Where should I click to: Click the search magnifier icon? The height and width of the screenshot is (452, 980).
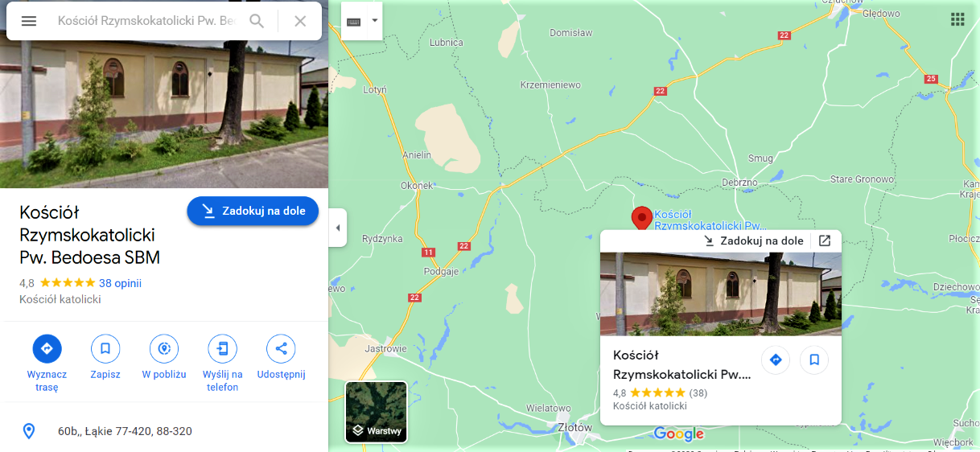click(257, 21)
